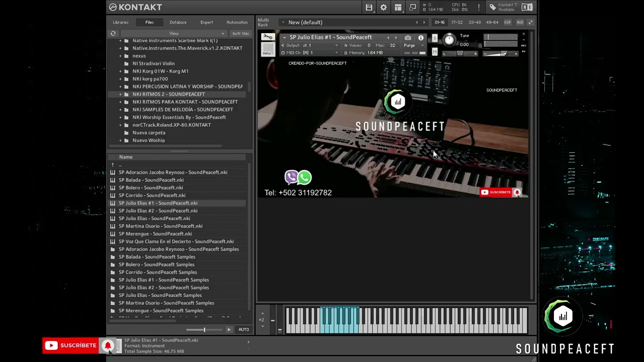
Task: Click previous instrument arrow in instrument header
Action: click(388, 38)
